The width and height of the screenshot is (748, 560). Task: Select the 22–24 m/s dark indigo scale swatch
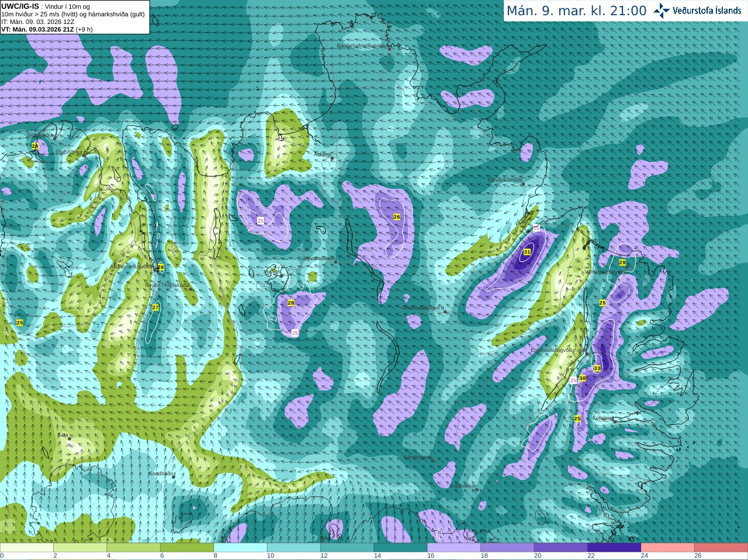point(615,548)
